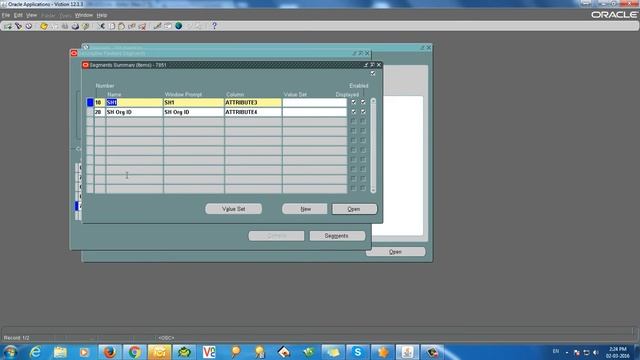
Task: Click the Windows Start button
Action: point(10,352)
